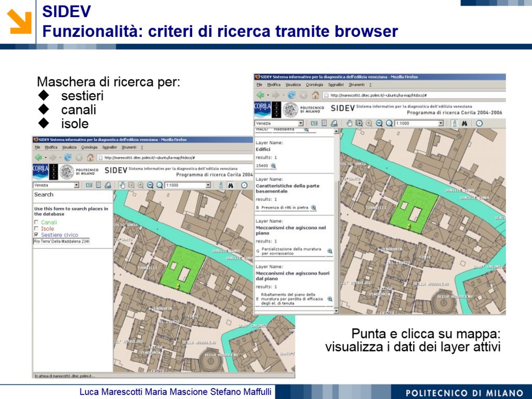This screenshot has width=532, height=399.
Task: Click the Home button in the right Firefox window
Action: (315, 95)
